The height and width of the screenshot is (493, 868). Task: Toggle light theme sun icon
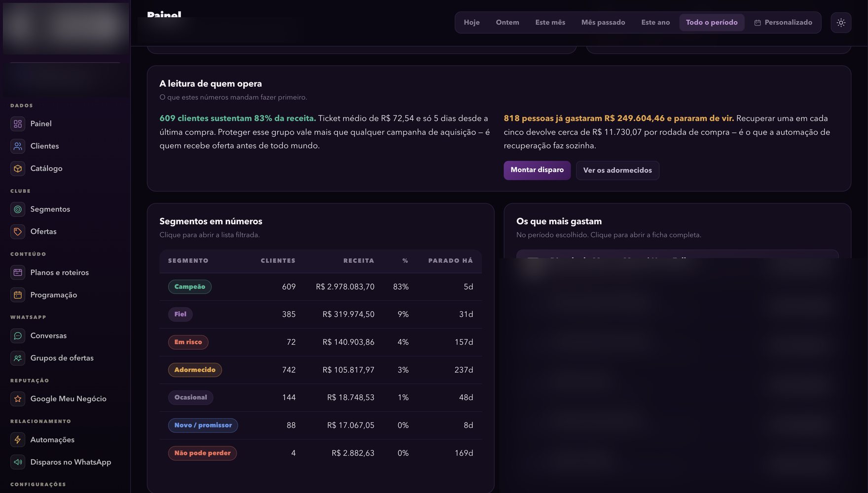841,23
